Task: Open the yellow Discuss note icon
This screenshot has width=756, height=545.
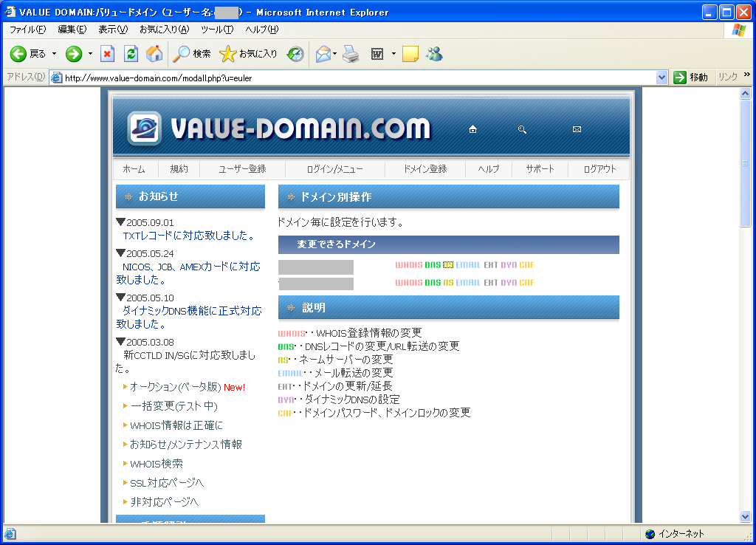Action: (x=410, y=54)
